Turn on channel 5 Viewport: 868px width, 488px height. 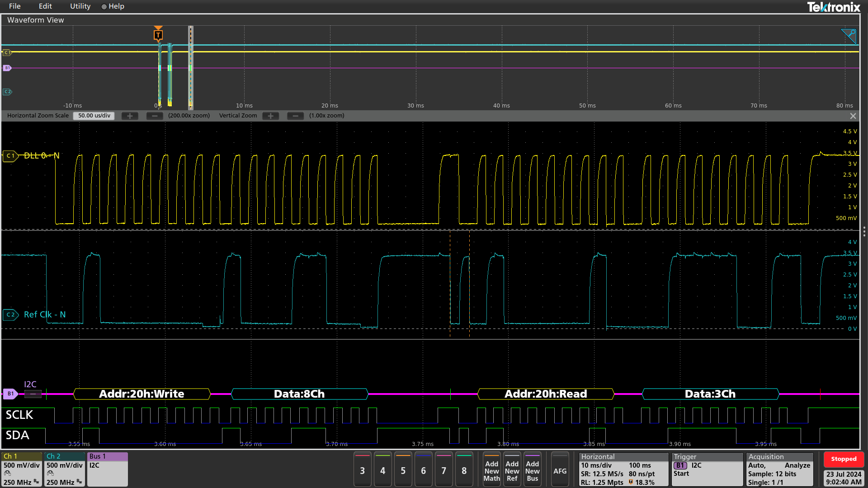point(403,470)
